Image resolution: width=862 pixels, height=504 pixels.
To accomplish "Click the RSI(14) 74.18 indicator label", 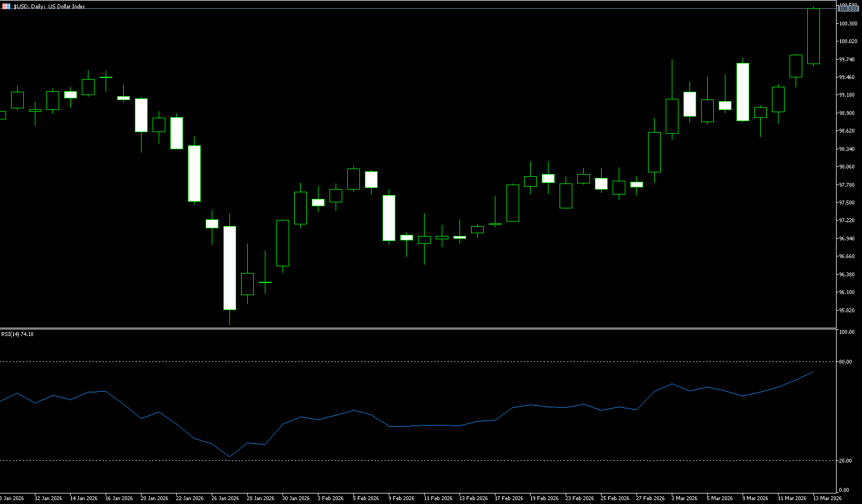I will pos(17,334).
